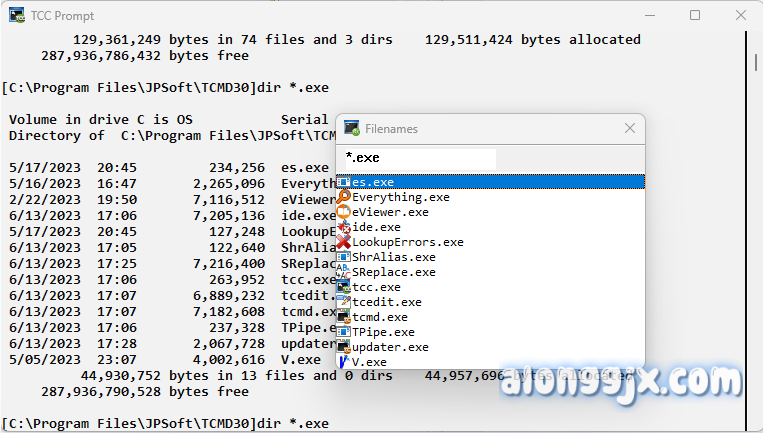Choose SReplace.exe in the popup list

point(394,272)
